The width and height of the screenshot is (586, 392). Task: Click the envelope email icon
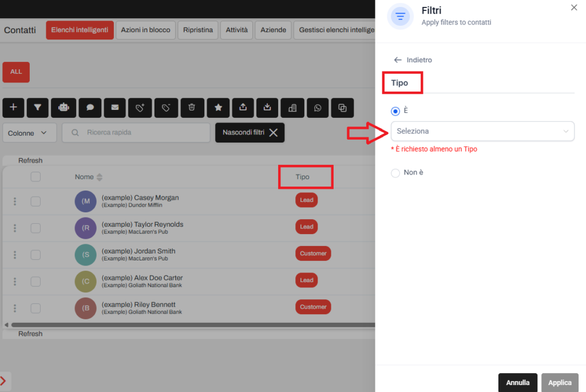point(115,107)
